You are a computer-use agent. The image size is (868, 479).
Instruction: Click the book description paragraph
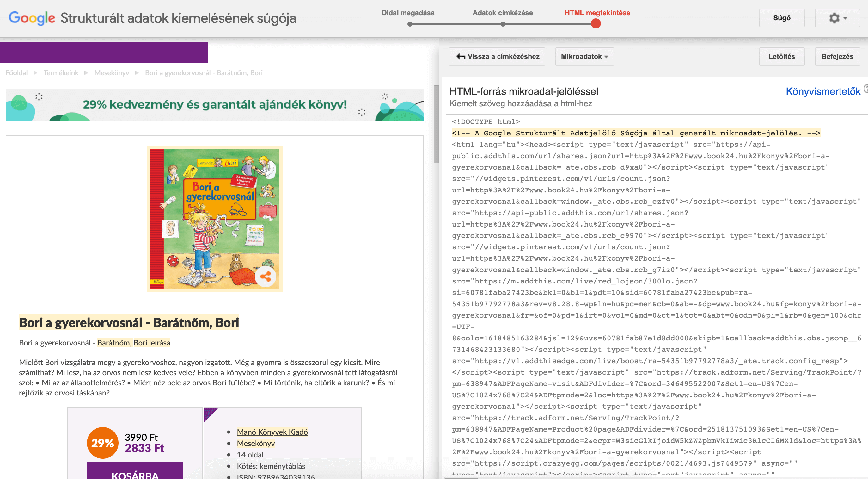[208, 377]
